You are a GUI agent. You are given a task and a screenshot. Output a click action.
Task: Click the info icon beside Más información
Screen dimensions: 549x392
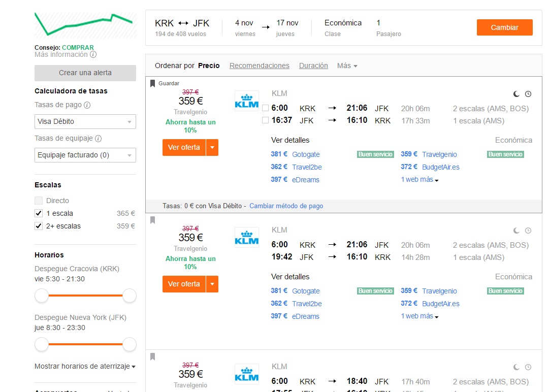click(93, 55)
